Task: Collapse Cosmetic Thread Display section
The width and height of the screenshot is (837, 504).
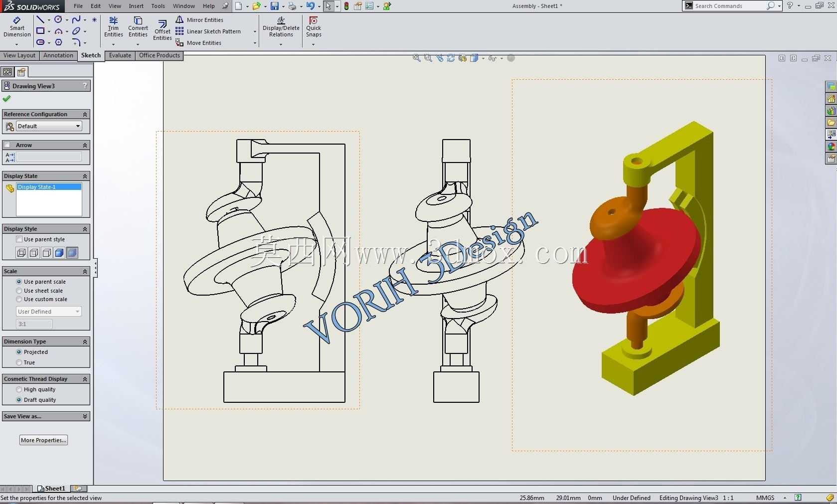Action: [85, 379]
